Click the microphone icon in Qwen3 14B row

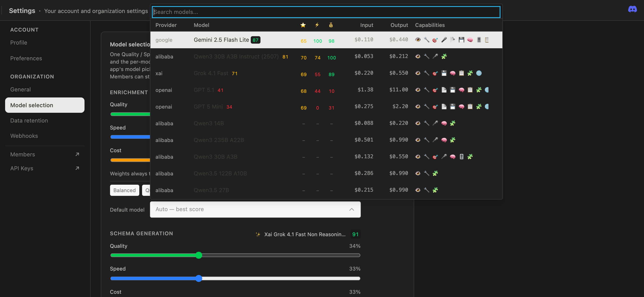[435, 123]
